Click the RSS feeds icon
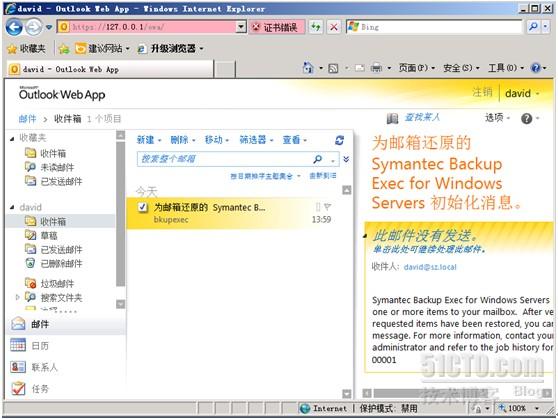 (x=333, y=68)
